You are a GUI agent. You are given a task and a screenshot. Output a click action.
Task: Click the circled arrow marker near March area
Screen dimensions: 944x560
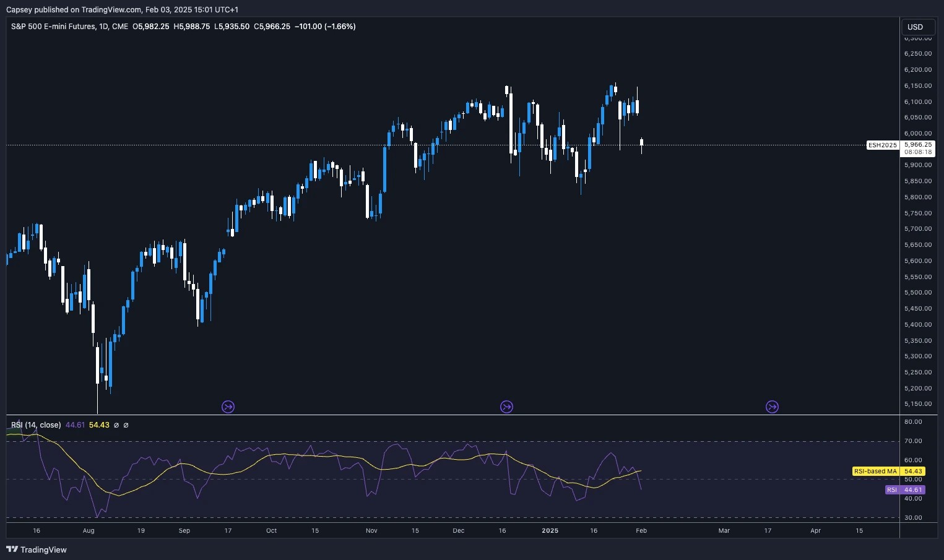click(x=772, y=407)
